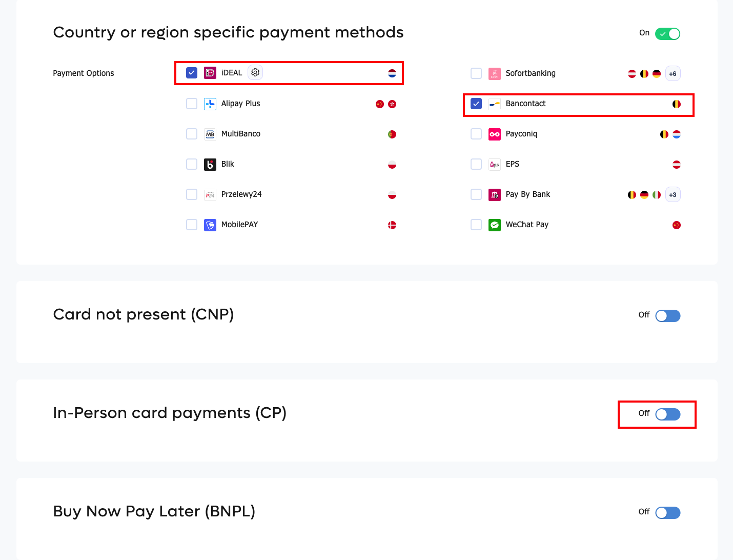Click the Blik logo icon

[x=210, y=165]
